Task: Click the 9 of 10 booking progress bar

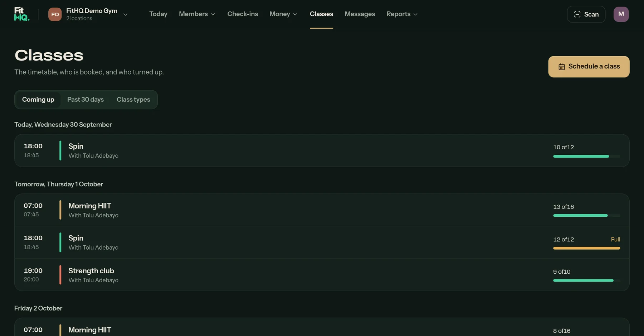Action: point(586,280)
